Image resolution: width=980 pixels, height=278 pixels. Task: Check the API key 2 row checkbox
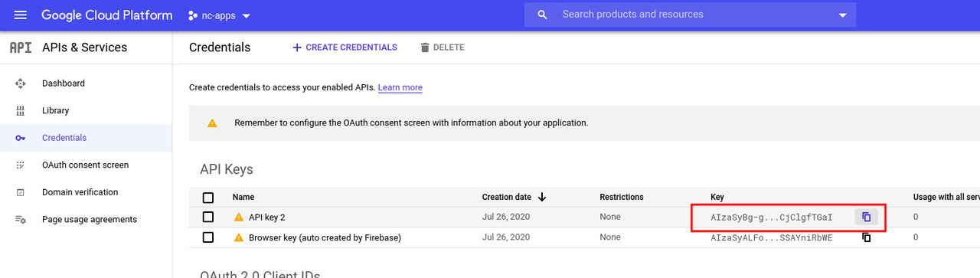[208, 217]
